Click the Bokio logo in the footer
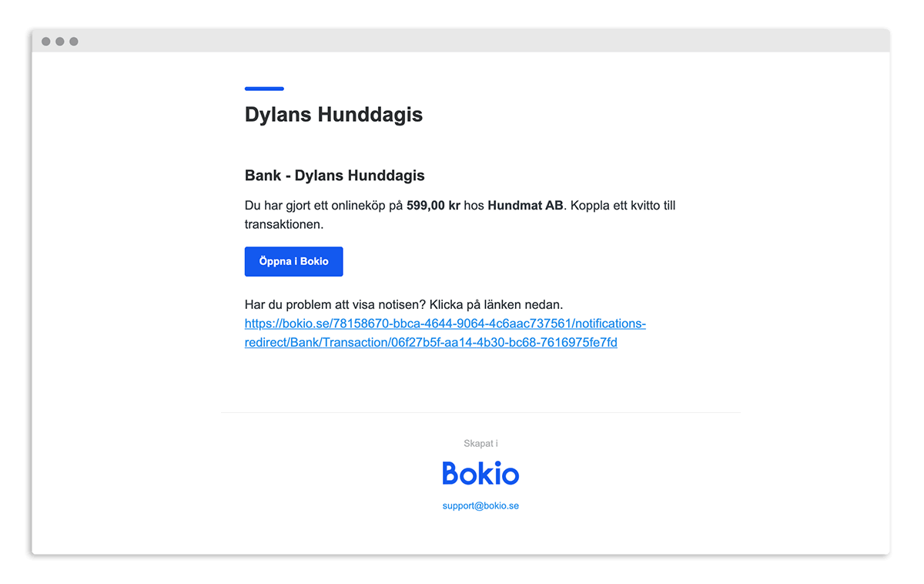The height and width of the screenshot is (584, 924). coord(480,473)
